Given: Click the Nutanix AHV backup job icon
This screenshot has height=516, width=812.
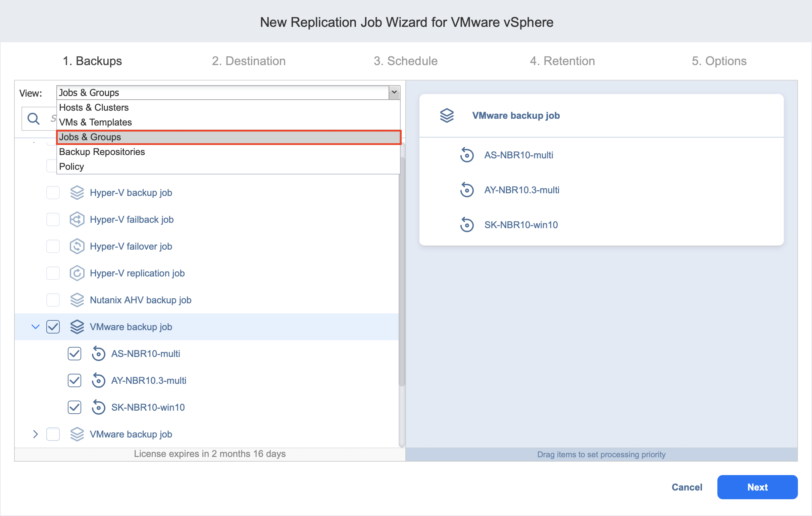Looking at the screenshot, I should coord(77,300).
